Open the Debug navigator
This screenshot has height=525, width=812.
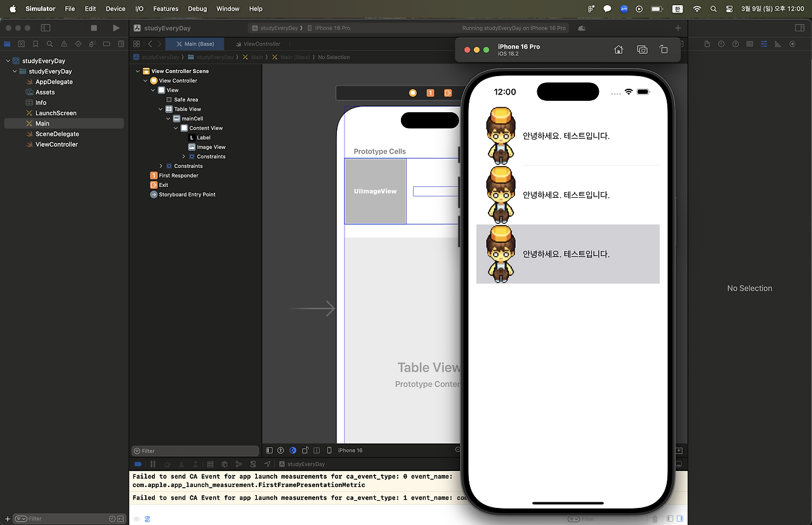(x=93, y=44)
